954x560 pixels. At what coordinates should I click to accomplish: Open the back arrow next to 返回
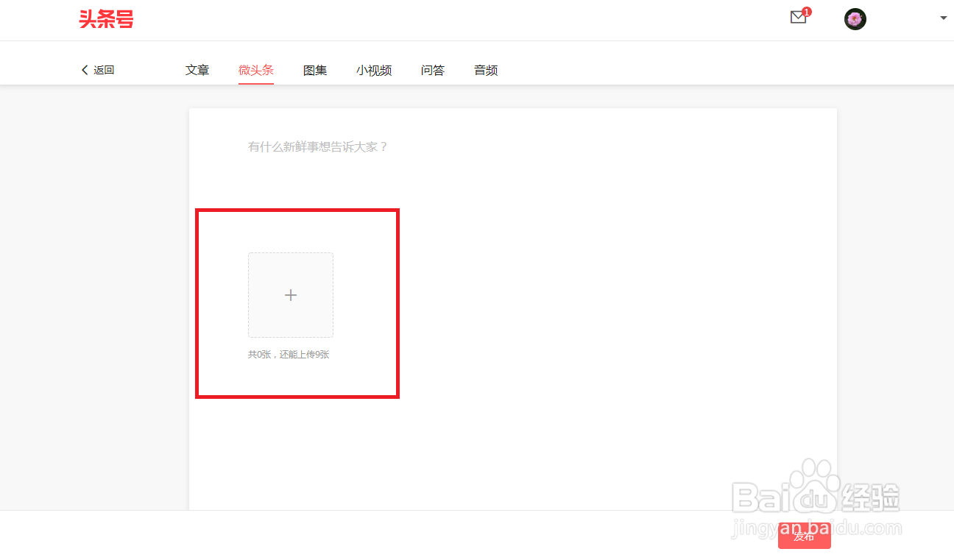[x=85, y=69]
